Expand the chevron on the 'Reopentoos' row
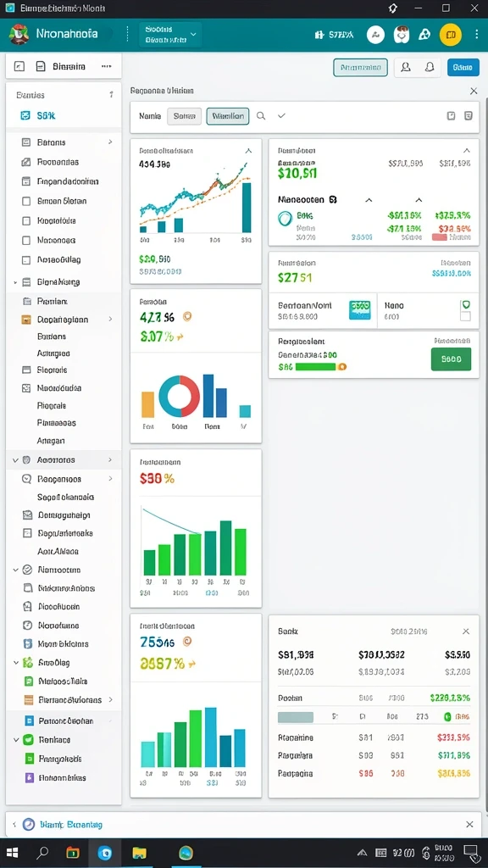 [x=110, y=479]
